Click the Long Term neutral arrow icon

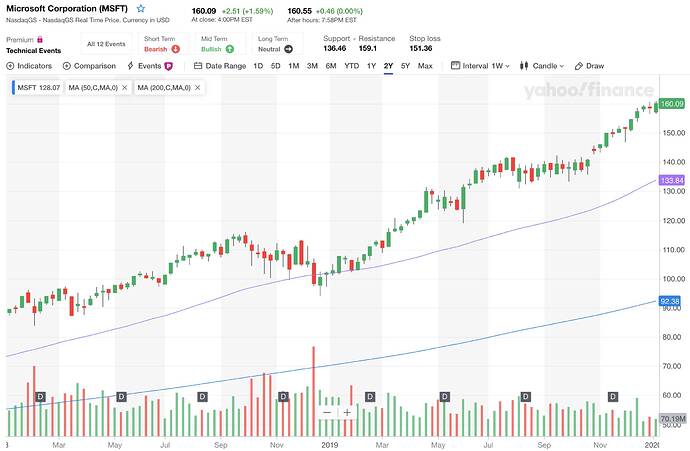pyautogui.click(x=288, y=47)
